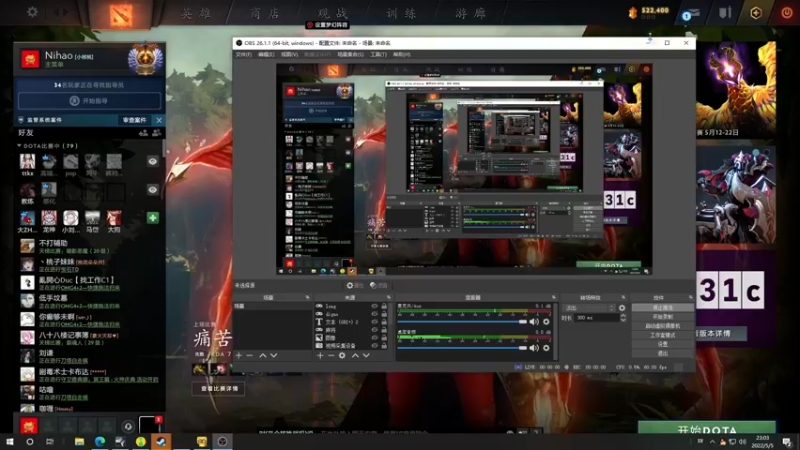800x450 pixels.
Task: Click friends group icon beside 好友
Action: pos(157,133)
